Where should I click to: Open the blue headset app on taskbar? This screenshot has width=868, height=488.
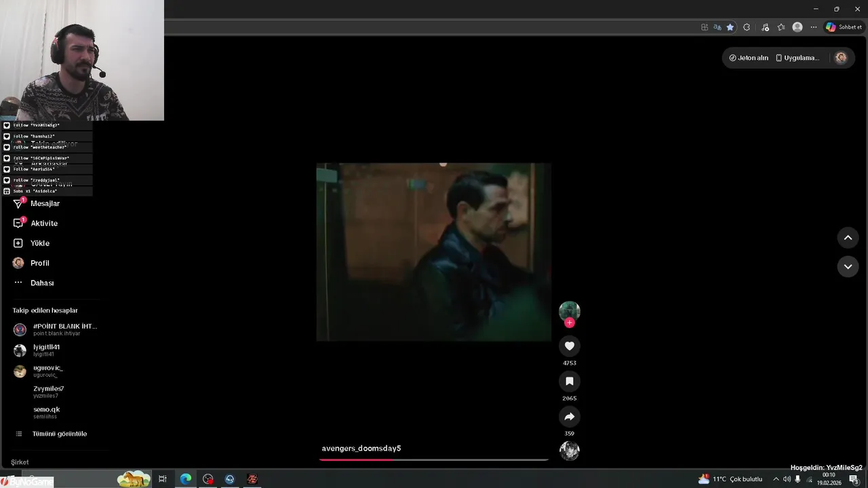pyautogui.click(x=230, y=479)
